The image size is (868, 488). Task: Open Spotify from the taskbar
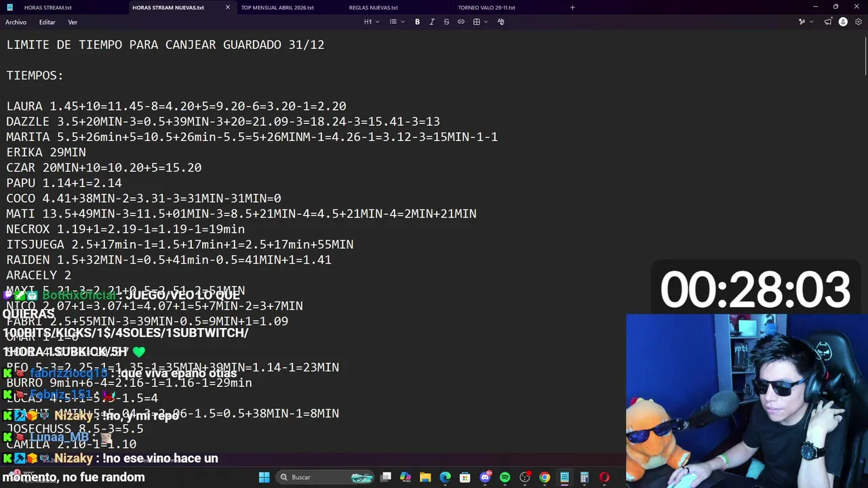tap(505, 477)
